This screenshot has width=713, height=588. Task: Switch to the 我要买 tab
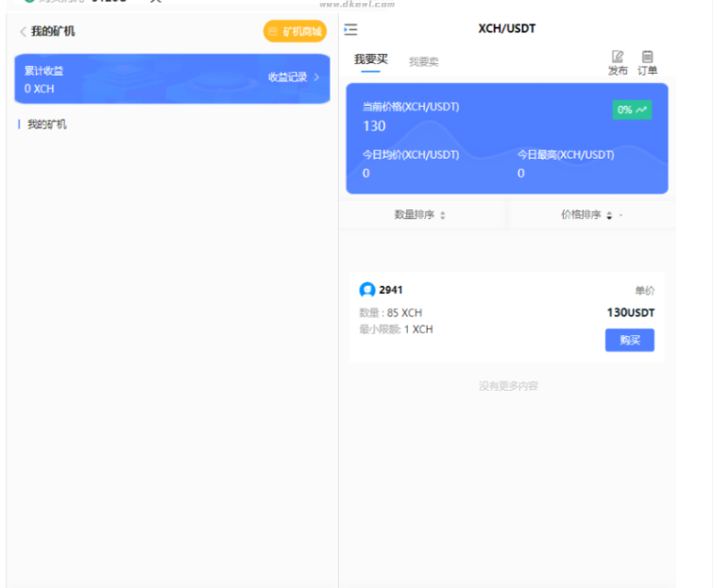(x=370, y=59)
